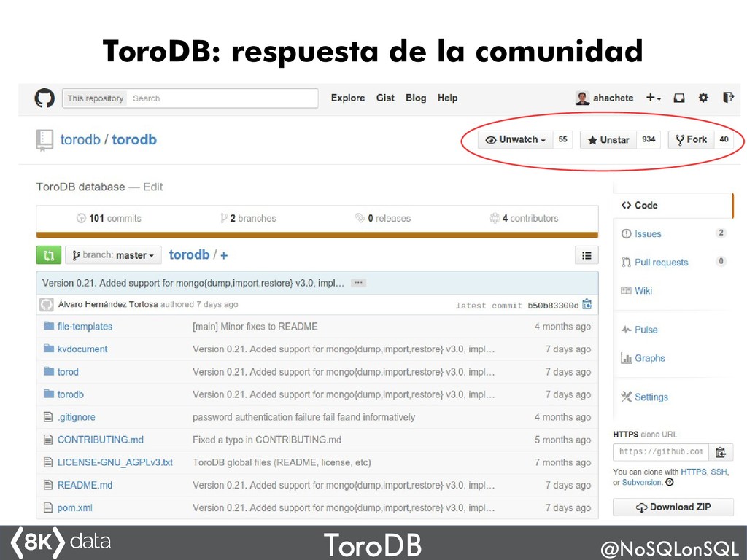
Task: Click the 'This repository' search scope label
Action: (96, 98)
